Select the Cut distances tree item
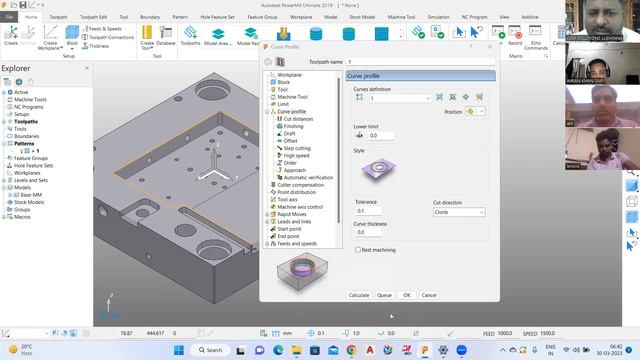 point(298,119)
